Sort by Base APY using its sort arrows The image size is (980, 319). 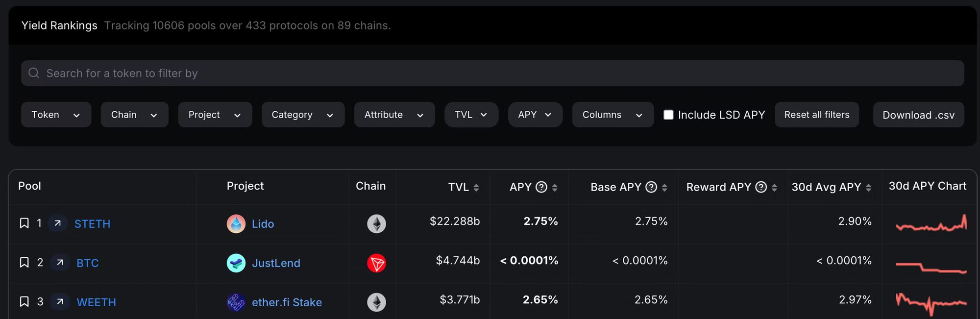coord(664,188)
